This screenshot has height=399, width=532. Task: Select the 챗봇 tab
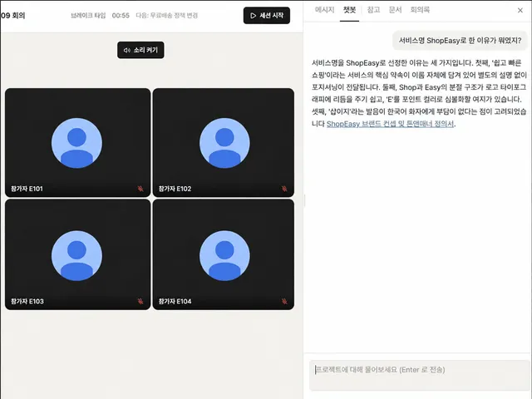[349, 10]
